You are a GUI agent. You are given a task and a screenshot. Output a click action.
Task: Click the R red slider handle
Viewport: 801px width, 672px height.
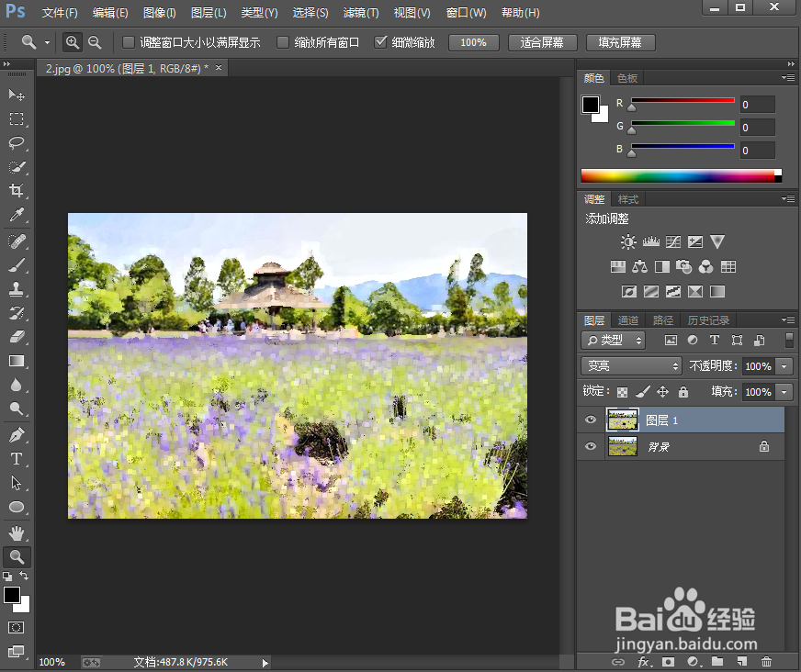tap(632, 107)
